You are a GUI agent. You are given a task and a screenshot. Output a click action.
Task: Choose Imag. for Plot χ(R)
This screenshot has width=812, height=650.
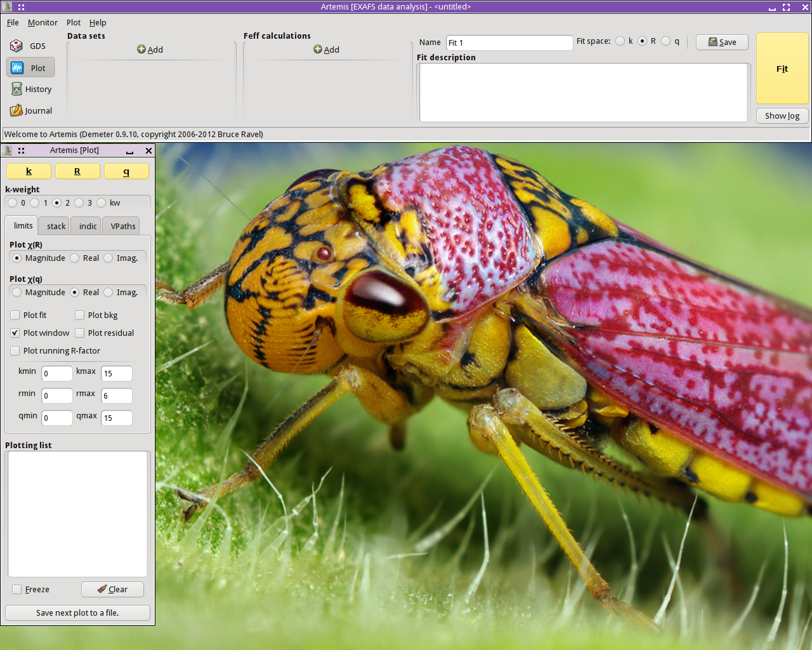(121, 258)
